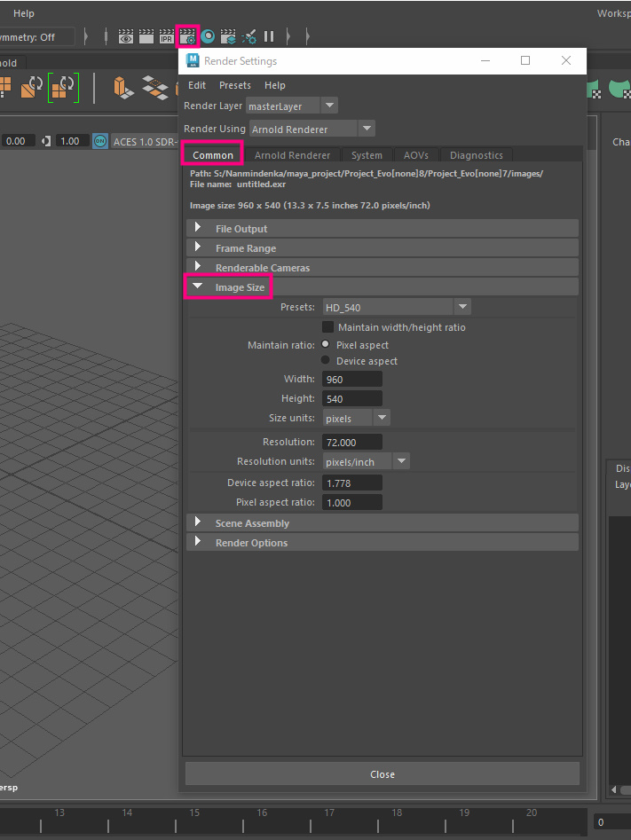Screen dimensions: 631x840
Task: Click the viewport exposure field showing 0.00
Action: point(17,141)
